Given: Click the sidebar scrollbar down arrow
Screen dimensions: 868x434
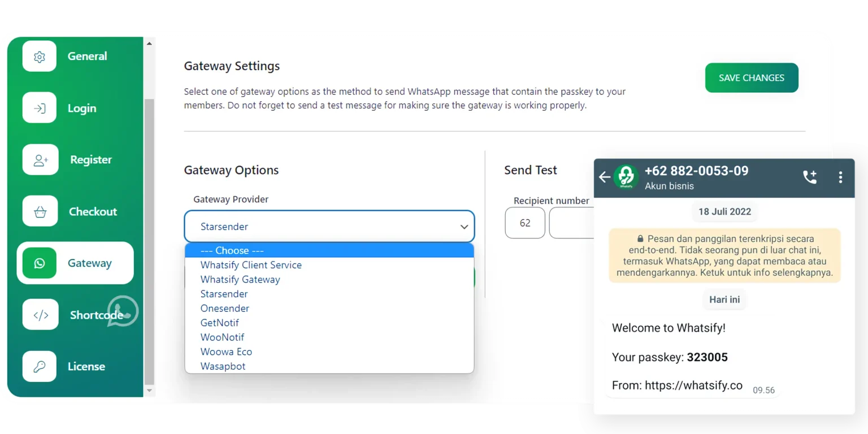Looking at the screenshot, I should coord(149,390).
